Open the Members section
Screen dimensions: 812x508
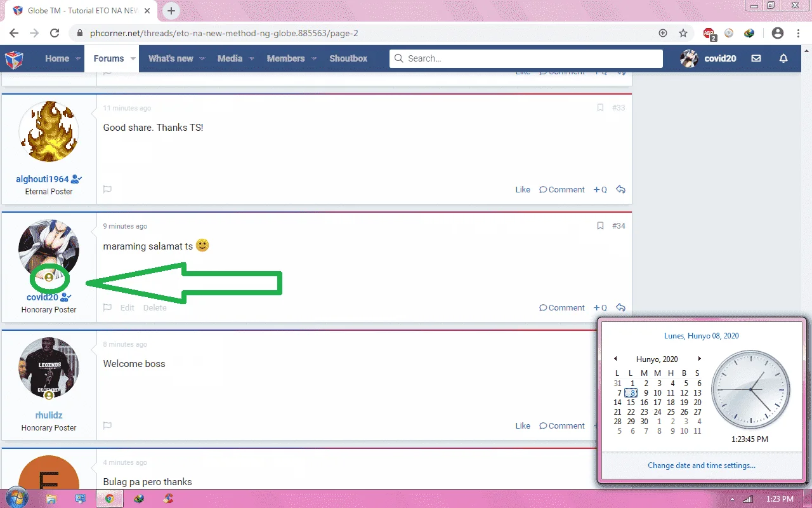pos(285,58)
